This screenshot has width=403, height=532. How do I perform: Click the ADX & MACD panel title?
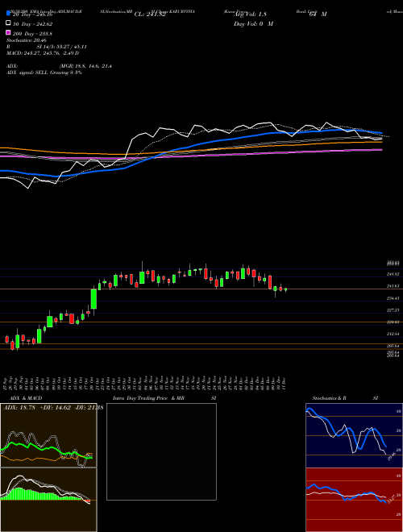(x=26, y=398)
